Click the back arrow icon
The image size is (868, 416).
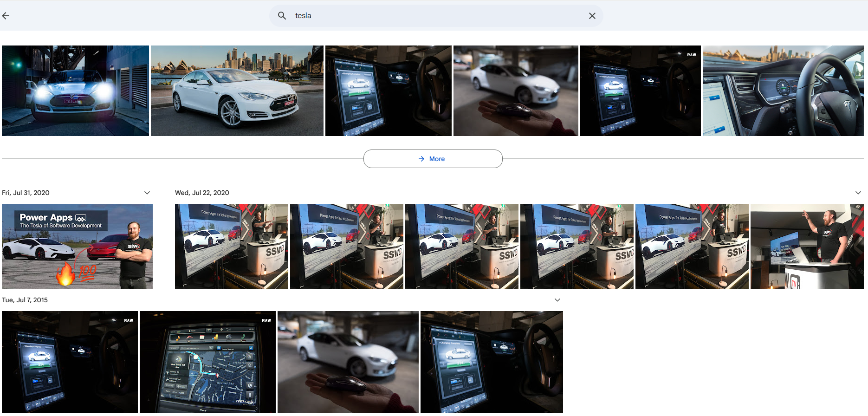click(x=6, y=16)
